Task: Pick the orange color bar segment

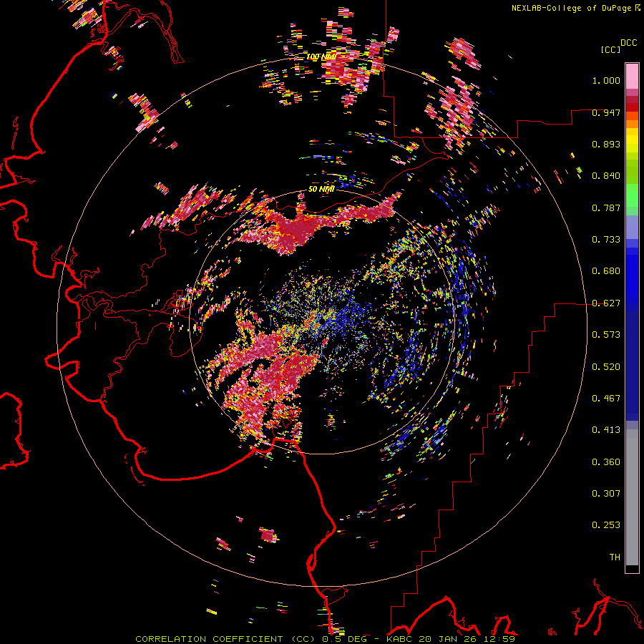Action: pos(632,124)
